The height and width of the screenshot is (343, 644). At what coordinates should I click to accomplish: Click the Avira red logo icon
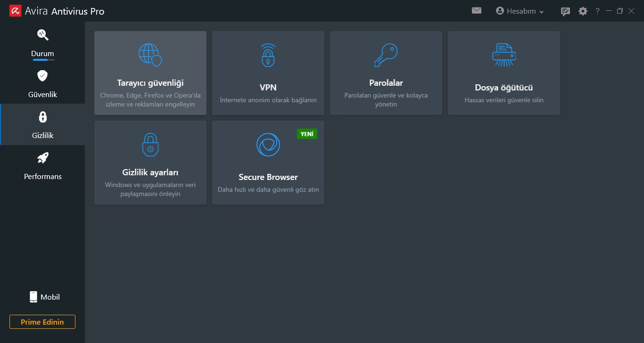tap(16, 11)
